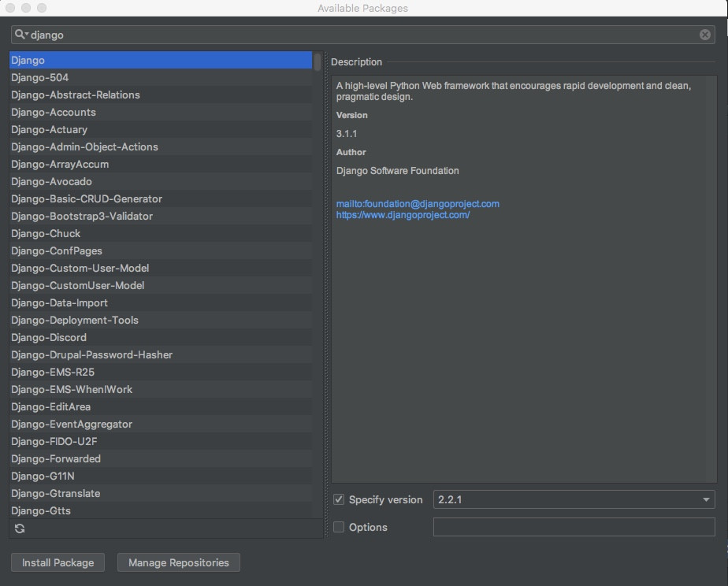Select Django-Deployment-Tools
The height and width of the screenshot is (586, 728).
pos(161,320)
